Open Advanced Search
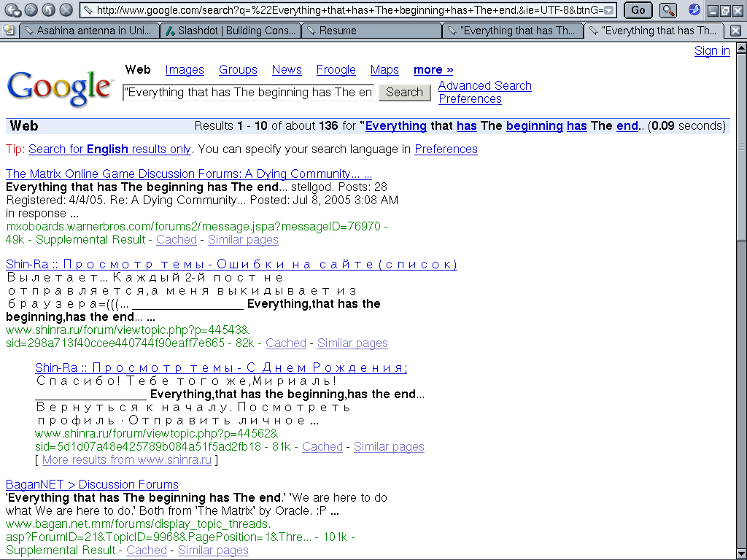The image size is (747, 560). tap(484, 86)
